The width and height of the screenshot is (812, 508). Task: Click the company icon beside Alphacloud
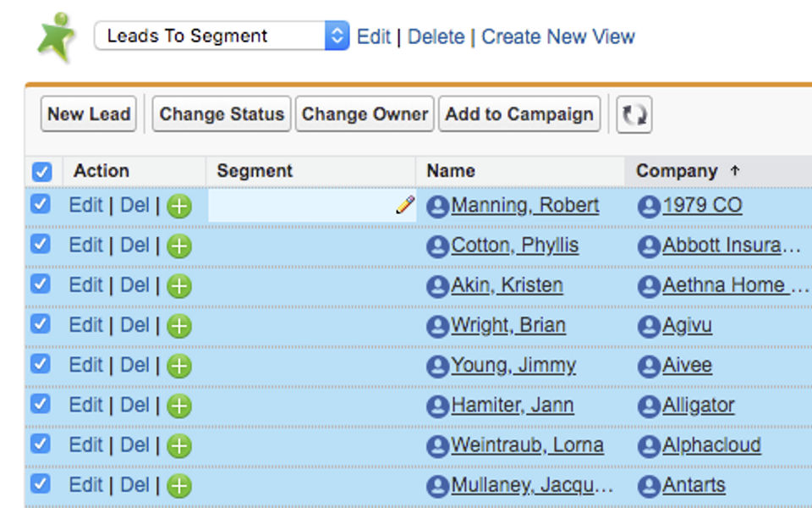(649, 446)
